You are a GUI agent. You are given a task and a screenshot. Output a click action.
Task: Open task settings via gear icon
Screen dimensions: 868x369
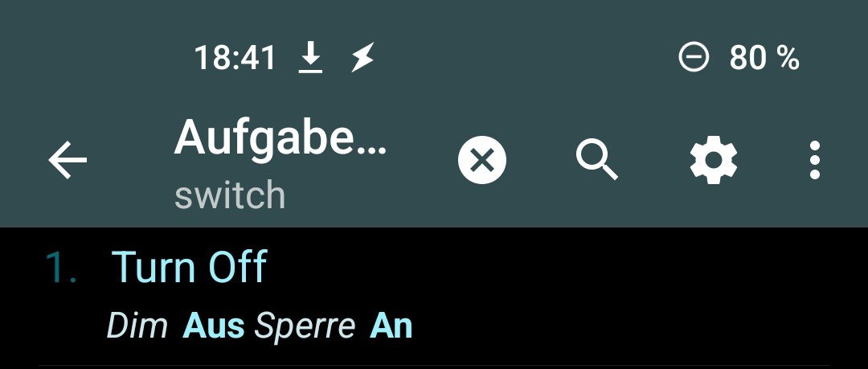coord(713,159)
